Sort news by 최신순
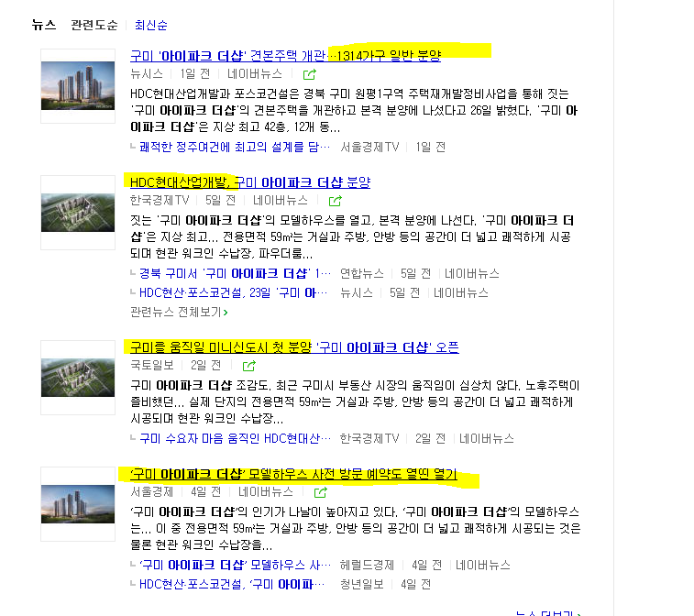Screen dimensions: 694x616 [151, 26]
